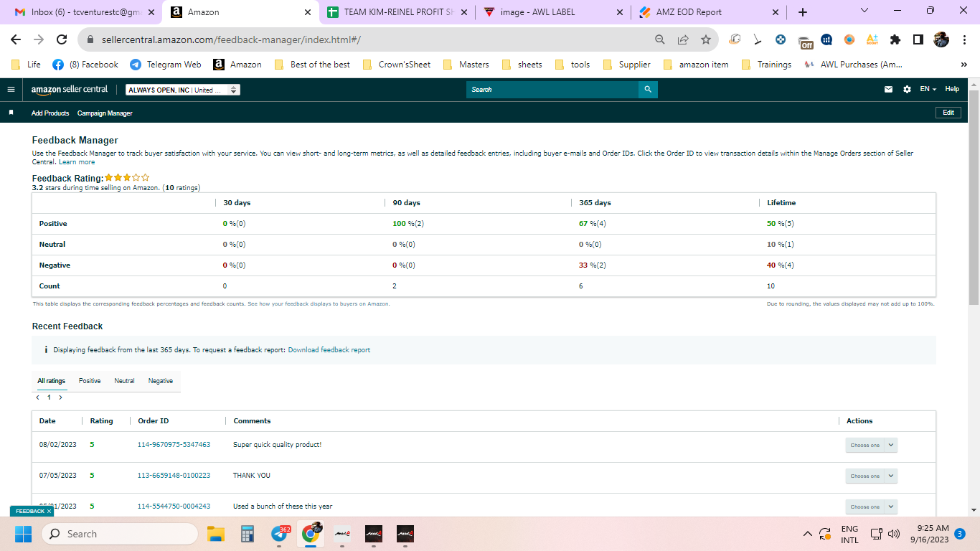Open Choose one dropdown for THANK YOU feedback
This screenshot has height=551, width=980.
[x=871, y=476]
